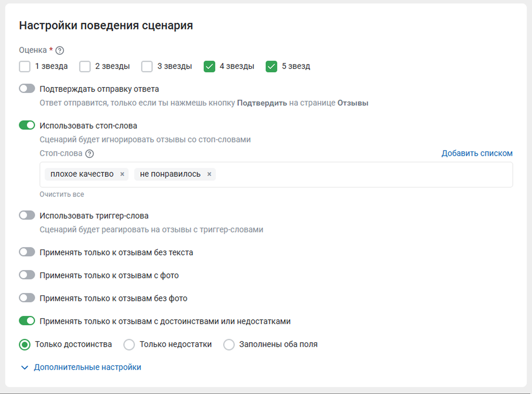Toggle «Применять только к отзывам с фото»
The image size is (532, 394).
click(27, 275)
